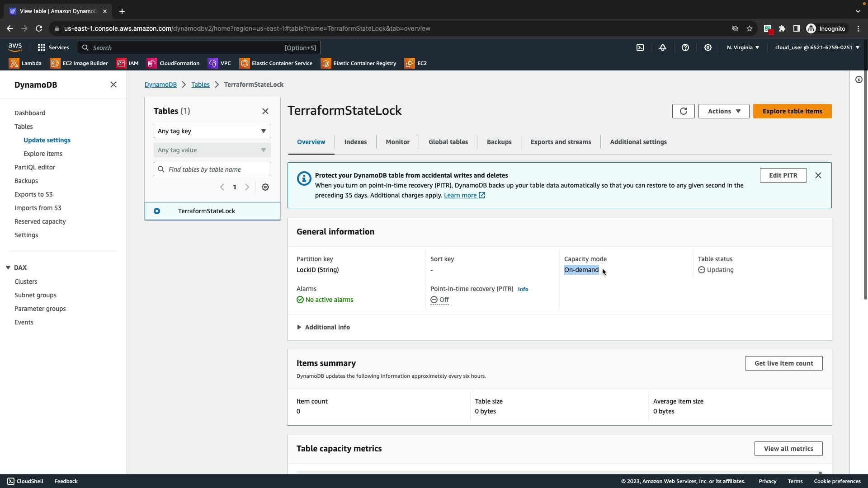Click the Find tables search field

coord(217,169)
